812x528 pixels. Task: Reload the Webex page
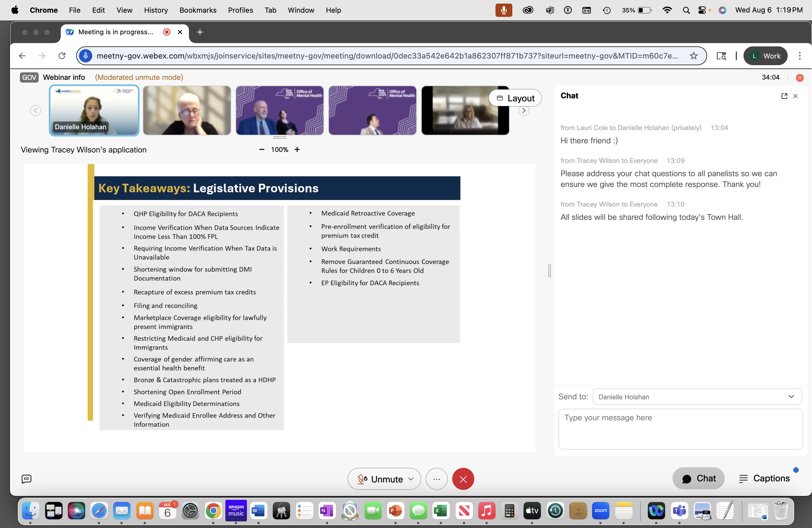pos(62,56)
